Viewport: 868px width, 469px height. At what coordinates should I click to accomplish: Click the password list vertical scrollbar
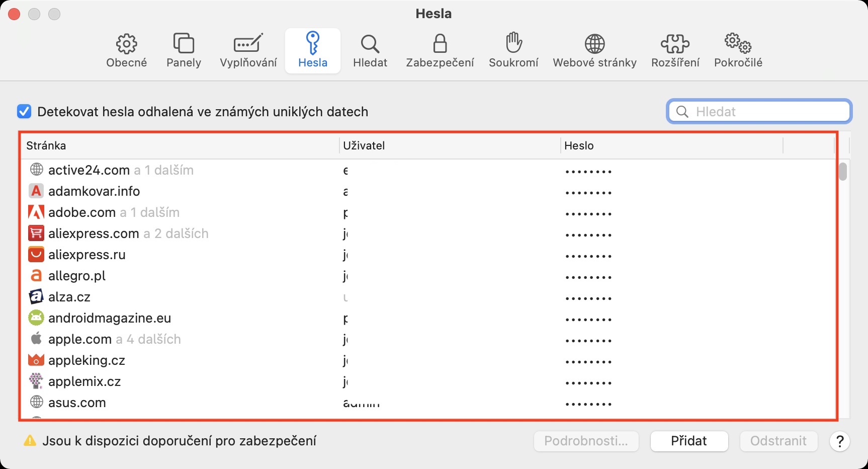tap(843, 172)
